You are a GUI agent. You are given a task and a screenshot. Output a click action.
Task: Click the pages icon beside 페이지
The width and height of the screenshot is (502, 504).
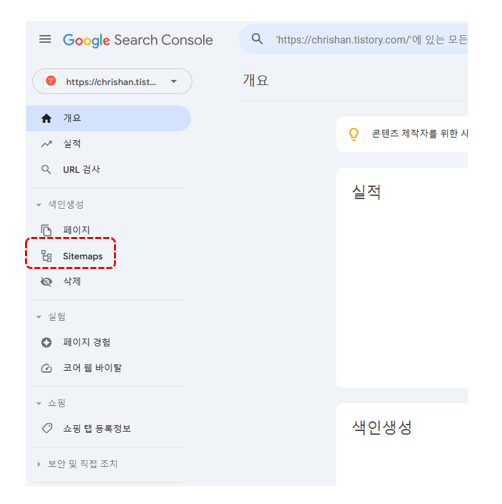tap(46, 230)
